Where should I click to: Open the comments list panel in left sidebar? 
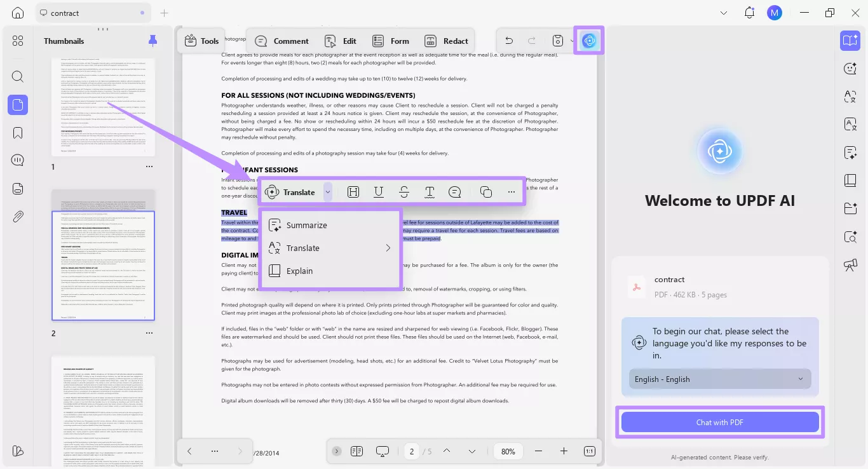pyautogui.click(x=18, y=160)
